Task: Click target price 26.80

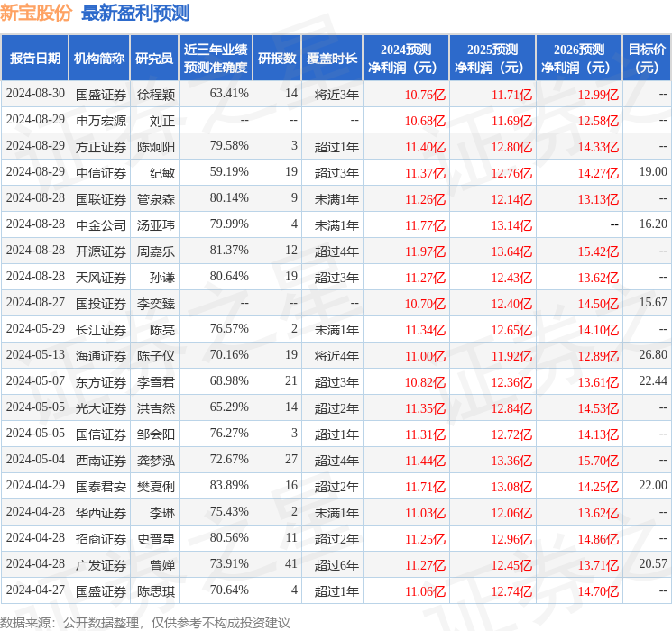Action: pyautogui.click(x=653, y=354)
